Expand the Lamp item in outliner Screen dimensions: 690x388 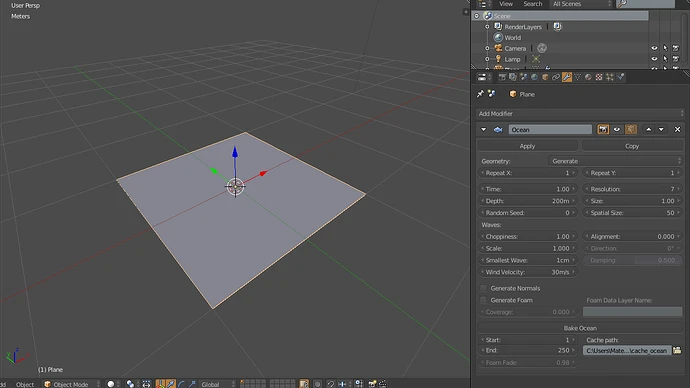click(x=487, y=59)
